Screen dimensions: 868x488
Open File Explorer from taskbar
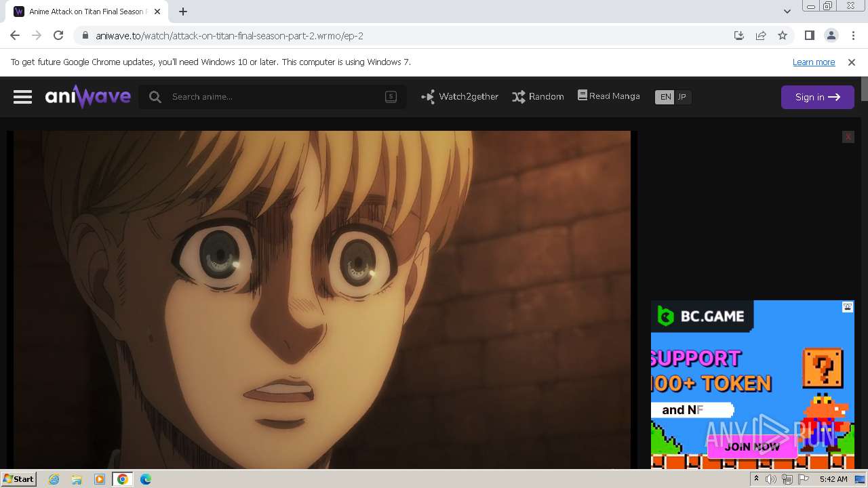(x=77, y=479)
